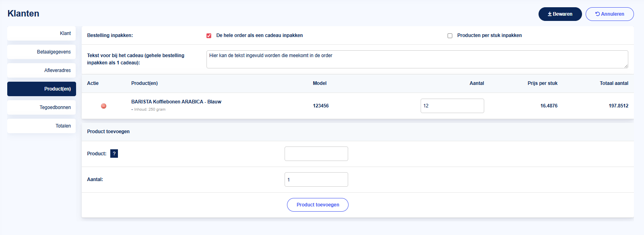
Task: Open the Klant tab
Action: [x=41, y=33]
